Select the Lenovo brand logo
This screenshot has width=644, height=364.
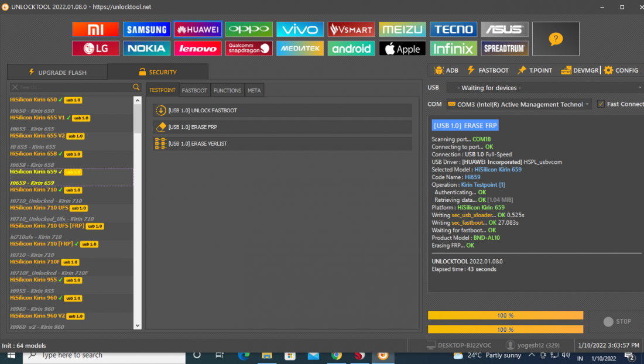click(x=198, y=49)
